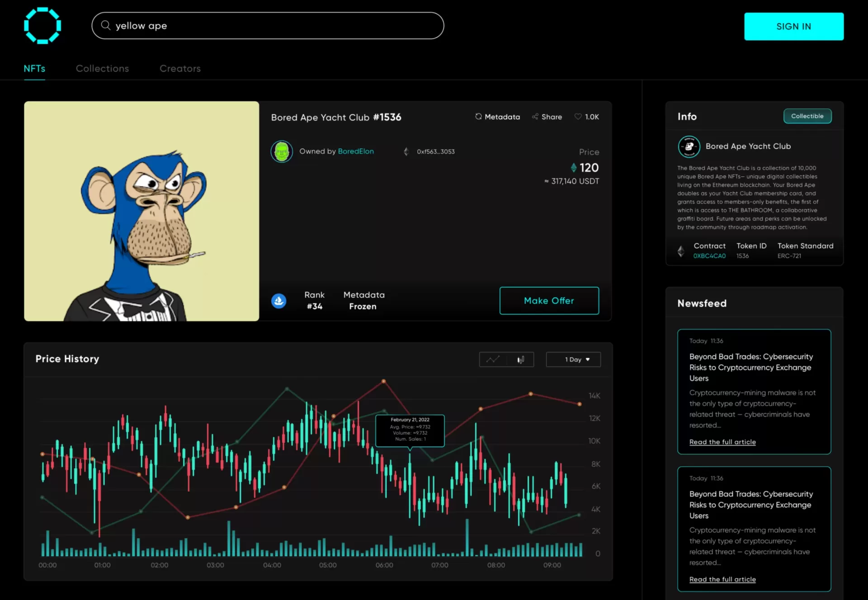Click the yellow ape search field
This screenshot has width=868, height=600.
[271, 26]
